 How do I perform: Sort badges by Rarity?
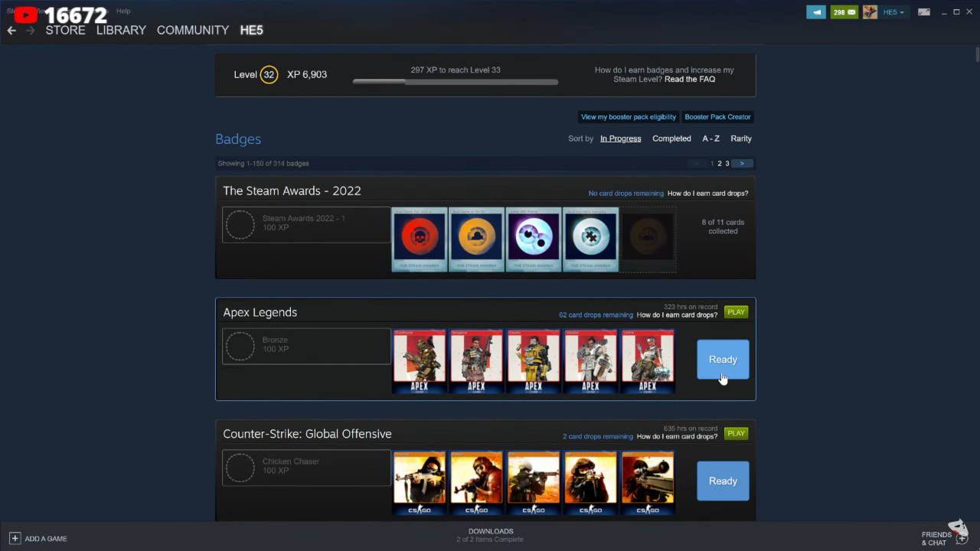tap(740, 139)
